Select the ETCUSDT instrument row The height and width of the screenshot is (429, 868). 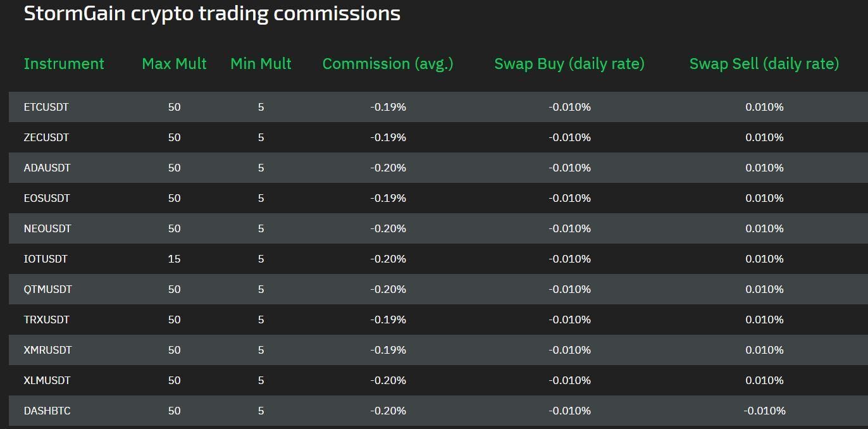(x=46, y=108)
